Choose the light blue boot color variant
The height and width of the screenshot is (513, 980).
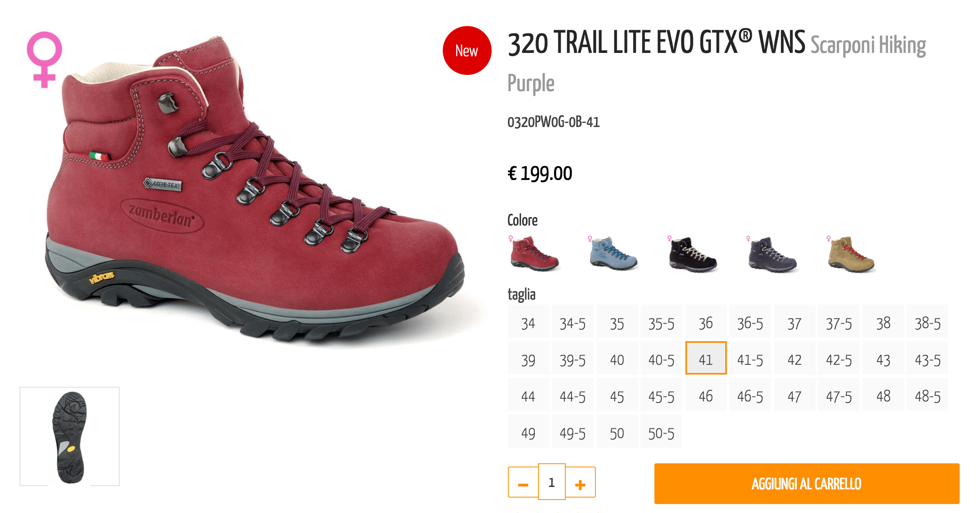tap(612, 253)
